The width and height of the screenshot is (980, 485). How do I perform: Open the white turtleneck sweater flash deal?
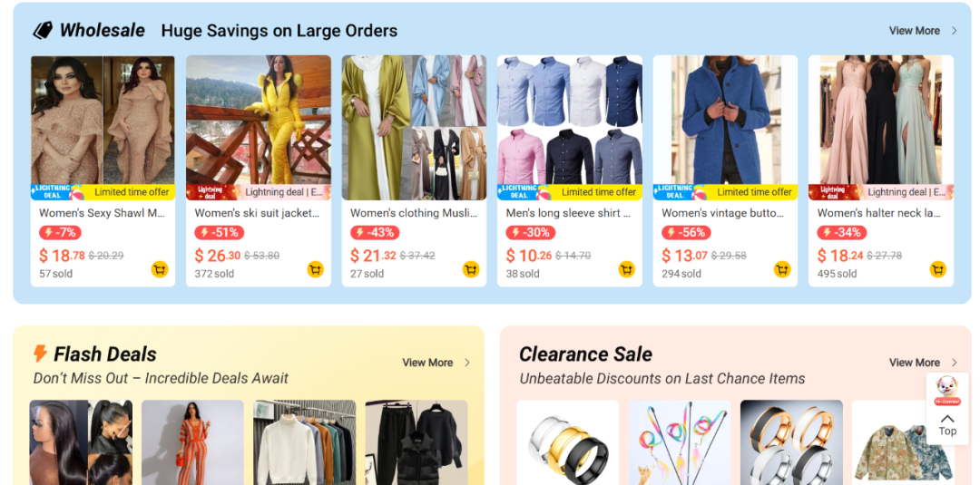[305, 442]
